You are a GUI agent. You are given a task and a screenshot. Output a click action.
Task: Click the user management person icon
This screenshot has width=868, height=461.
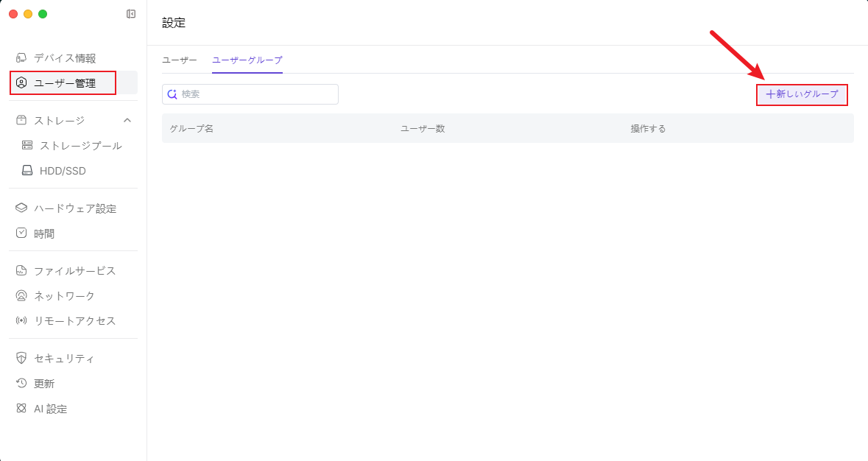(21, 83)
